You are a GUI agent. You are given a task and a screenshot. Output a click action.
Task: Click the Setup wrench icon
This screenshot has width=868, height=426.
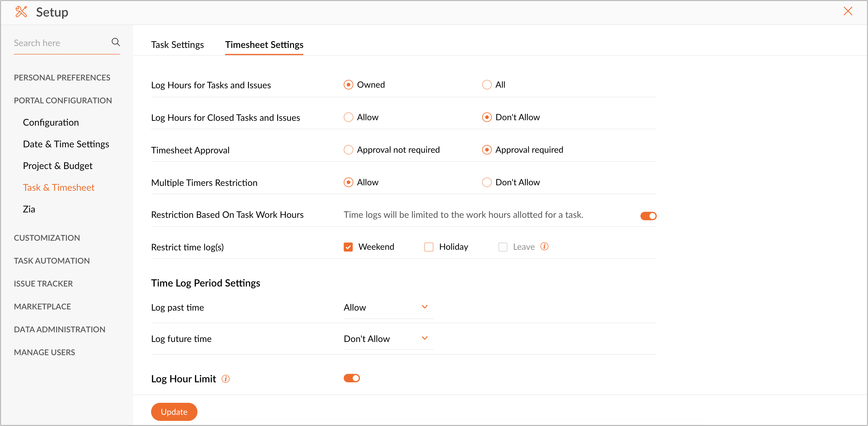(21, 12)
